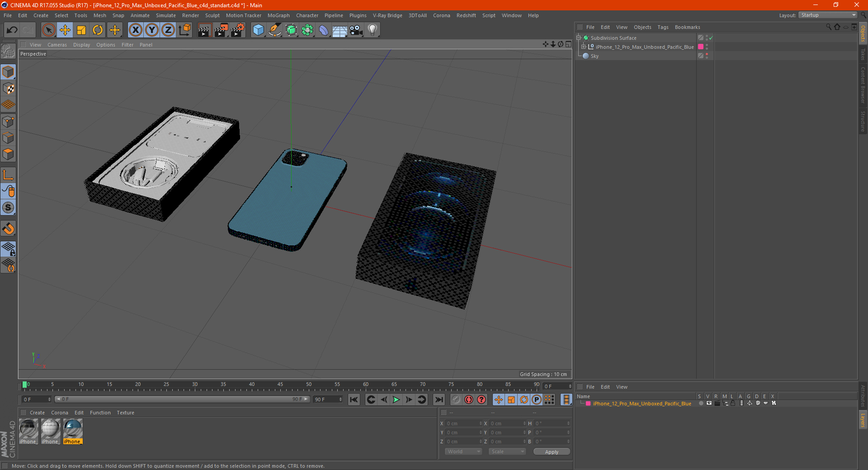Add a Light object
Screen dimensions: 868x470
coord(373,30)
